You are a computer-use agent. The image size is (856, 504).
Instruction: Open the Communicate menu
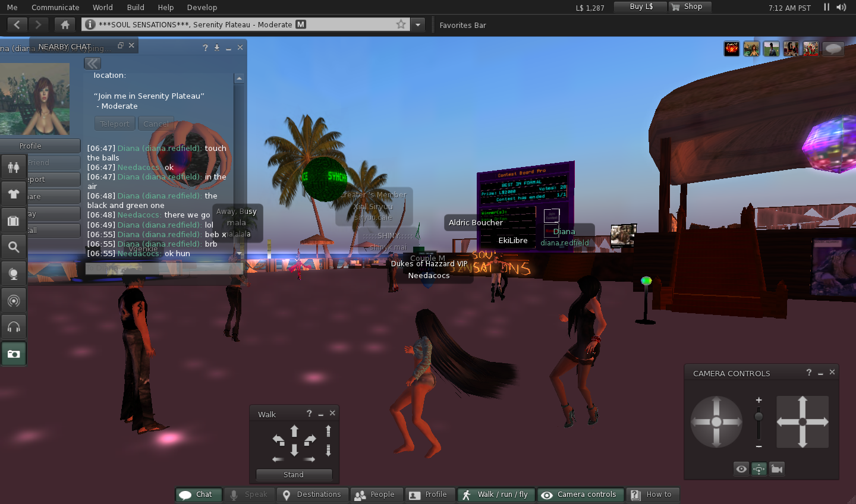[55, 7]
